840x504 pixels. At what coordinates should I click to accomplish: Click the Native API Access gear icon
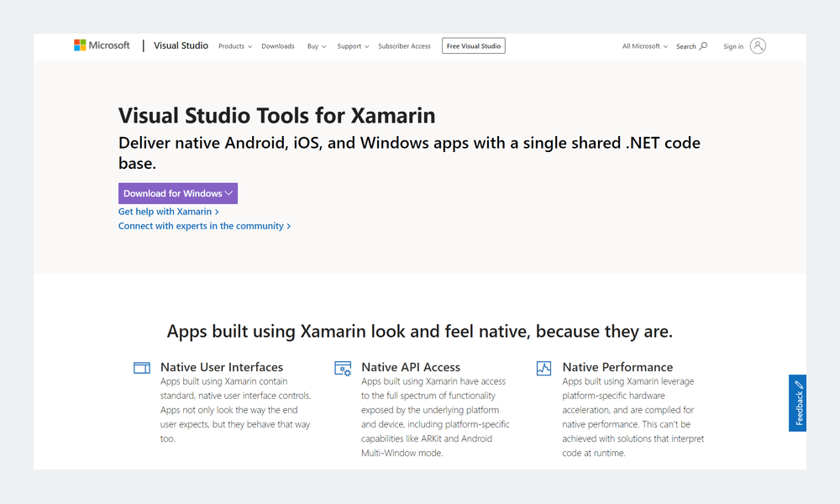point(343,369)
